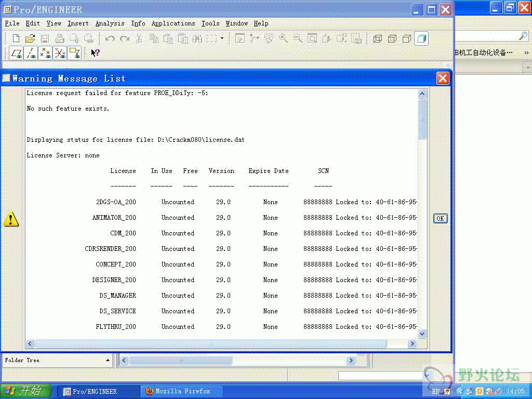532x399 pixels.
Task: Click the New file icon
Action: click(x=16, y=38)
